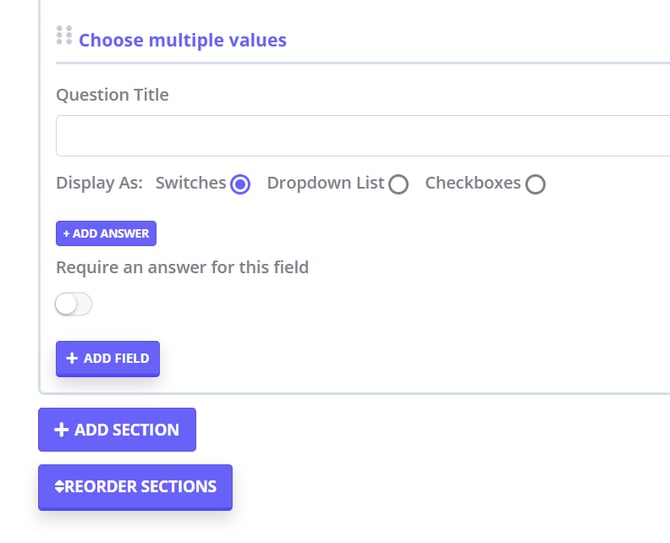Select the Dropdown List radio button
Screen dimensions: 670x543
click(398, 184)
